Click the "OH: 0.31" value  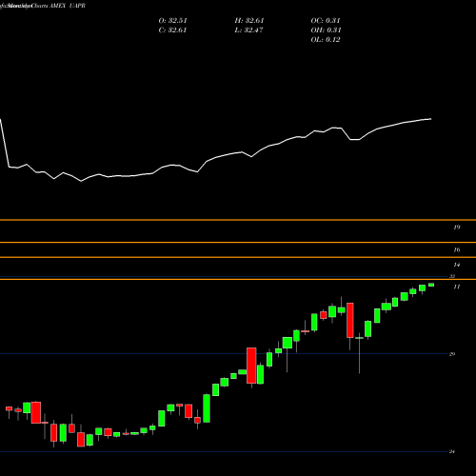[x=326, y=30]
